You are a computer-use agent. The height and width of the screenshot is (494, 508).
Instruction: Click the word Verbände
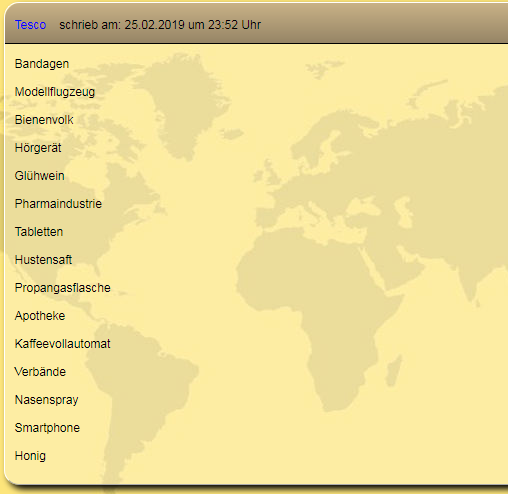click(40, 372)
